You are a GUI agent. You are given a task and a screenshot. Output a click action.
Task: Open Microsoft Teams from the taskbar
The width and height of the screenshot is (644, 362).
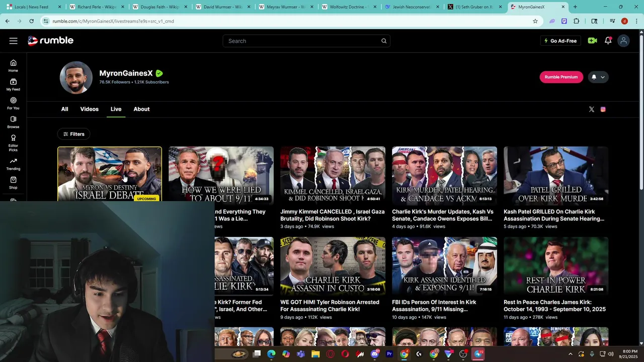click(x=301, y=354)
